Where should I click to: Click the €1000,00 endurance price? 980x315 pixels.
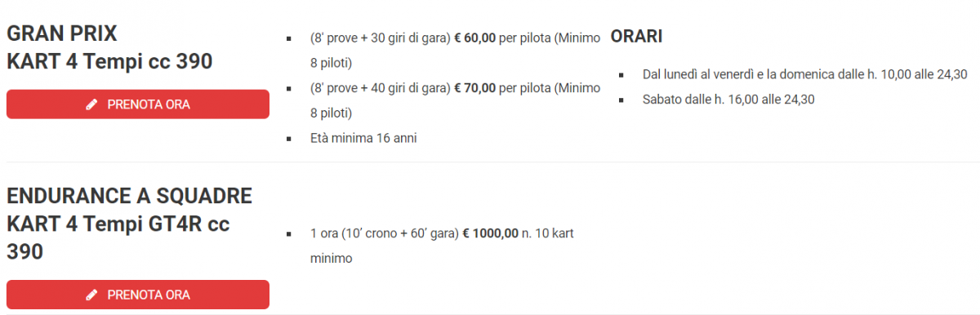[x=490, y=233]
